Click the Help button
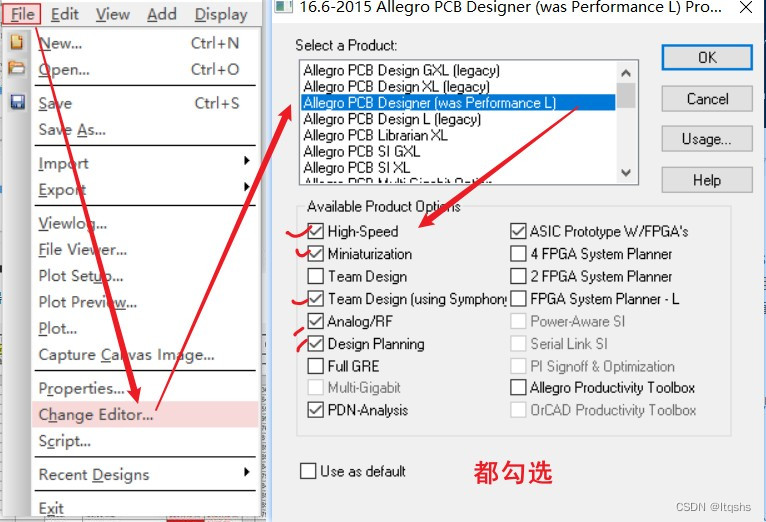 click(707, 180)
